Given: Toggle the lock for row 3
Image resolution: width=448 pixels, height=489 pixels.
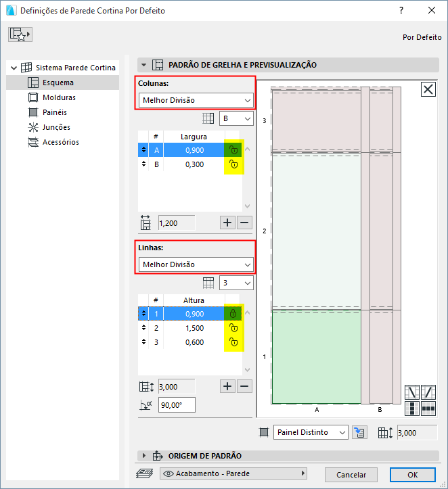Looking at the screenshot, I should point(233,342).
